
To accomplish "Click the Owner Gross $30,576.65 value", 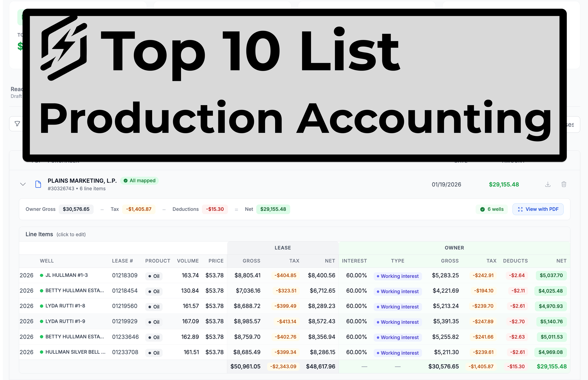I will (x=76, y=209).
